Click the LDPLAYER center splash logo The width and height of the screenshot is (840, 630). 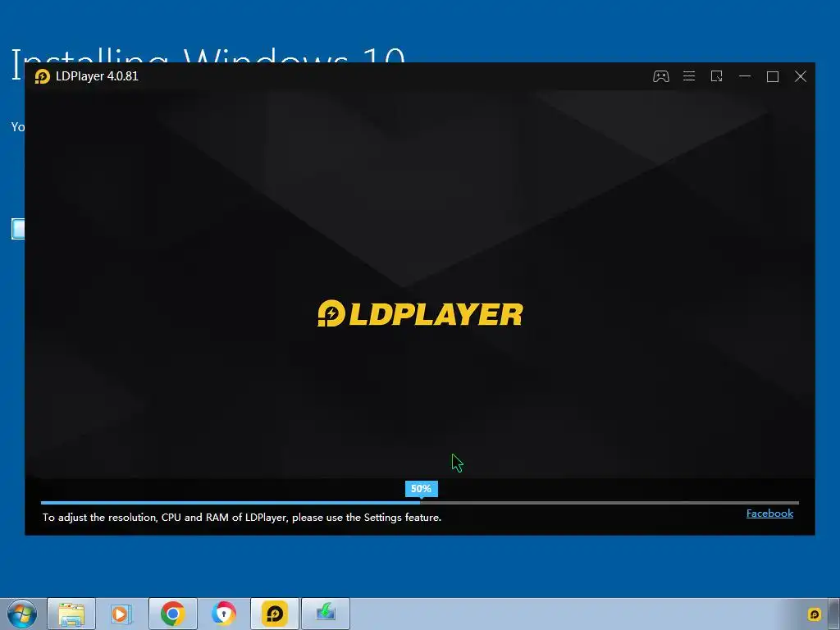[x=420, y=313]
